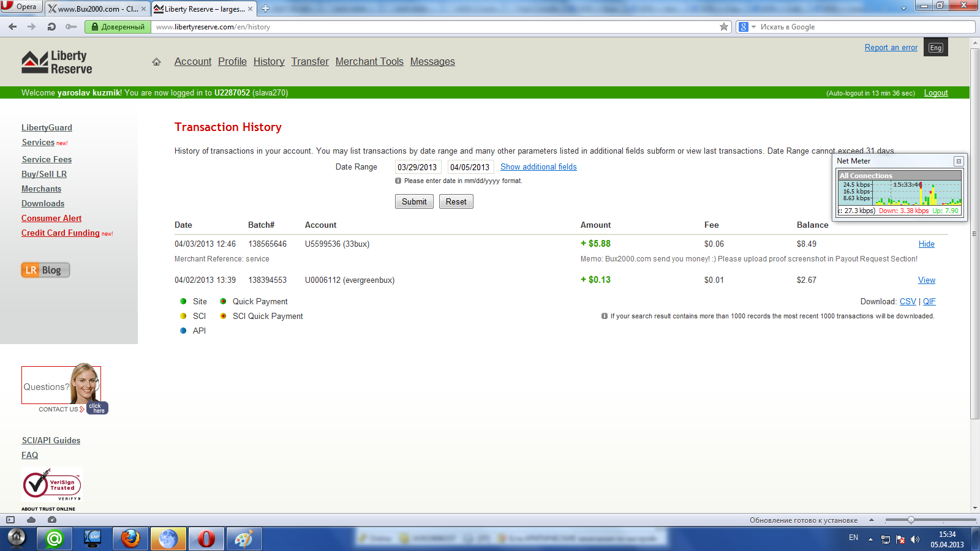Go back using the back arrow
980x551 pixels.
point(13,27)
